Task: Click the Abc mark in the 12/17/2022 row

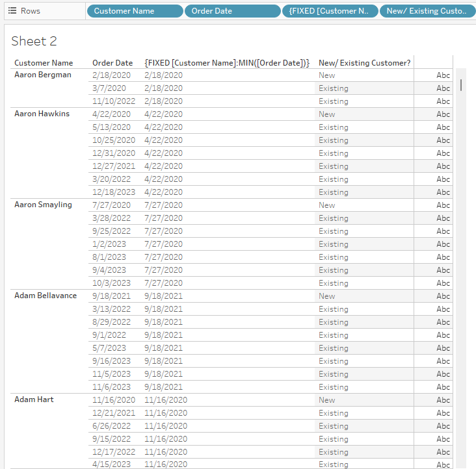Action: 443,452
